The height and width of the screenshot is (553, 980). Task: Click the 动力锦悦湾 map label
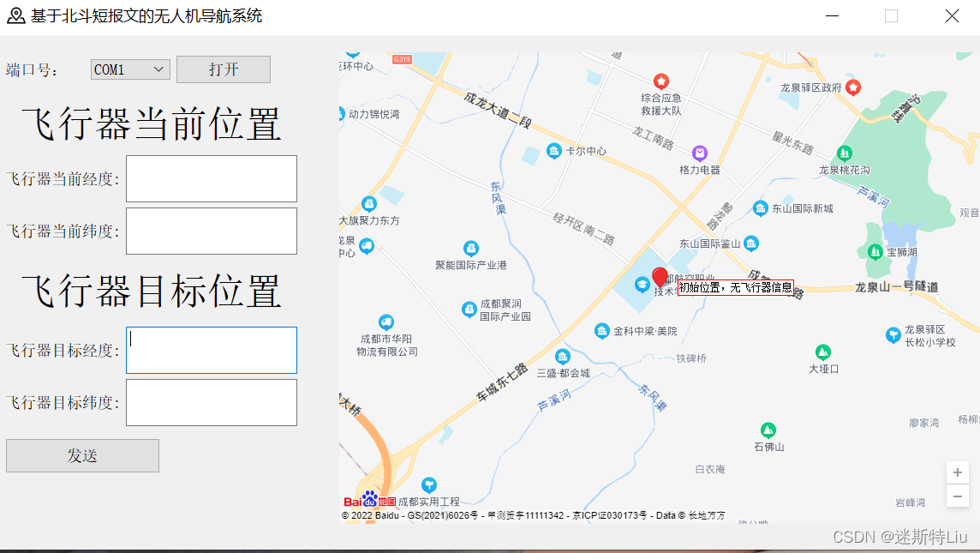point(373,114)
